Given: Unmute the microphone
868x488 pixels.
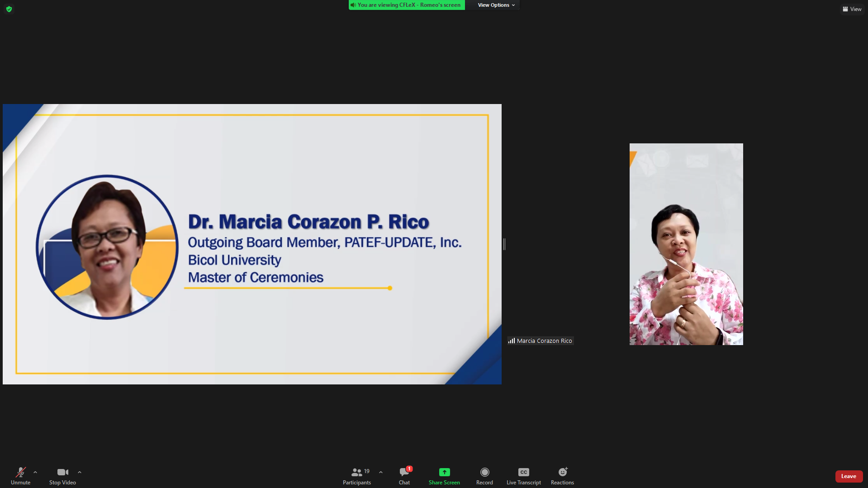Looking at the screenshot, I should tap(20, 475).
